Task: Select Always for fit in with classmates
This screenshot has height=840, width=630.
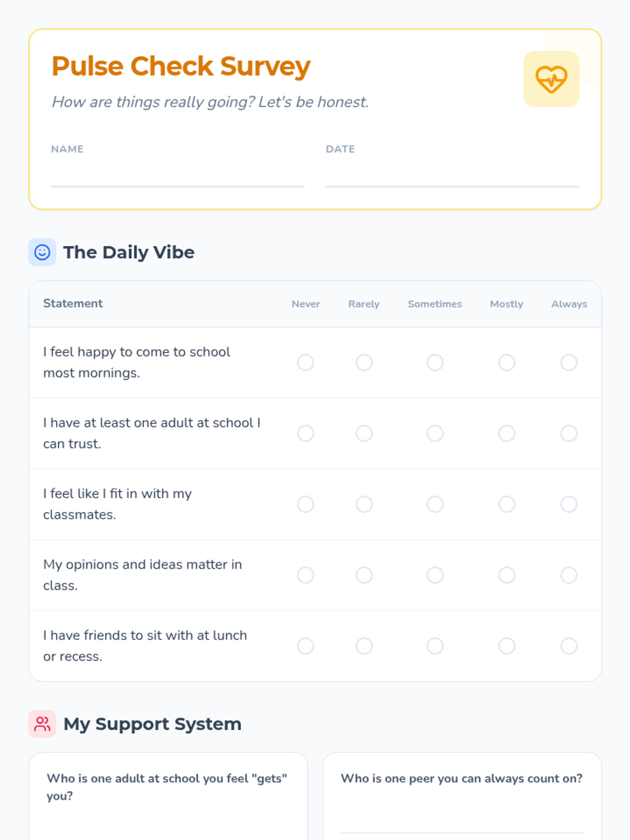Action: pyautogui.click(x=569, y=504)
